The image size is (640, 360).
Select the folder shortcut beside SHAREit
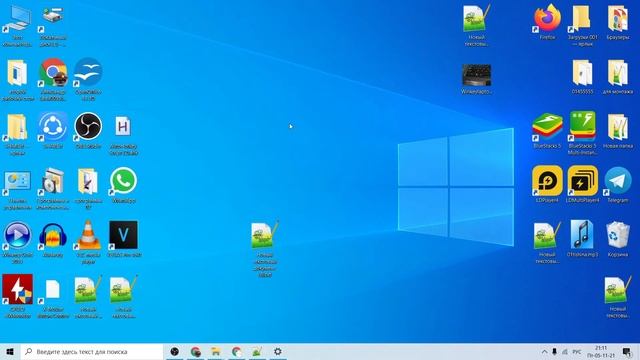click(x=17, y=127)
